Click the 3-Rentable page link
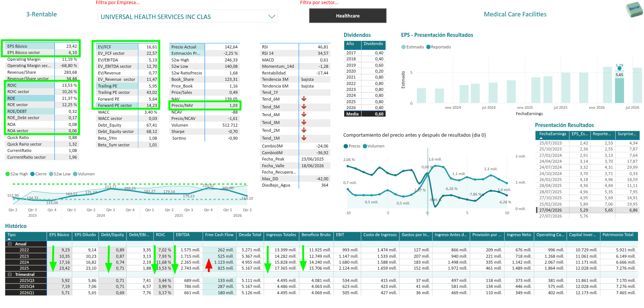644x308 pixels. 41,14
